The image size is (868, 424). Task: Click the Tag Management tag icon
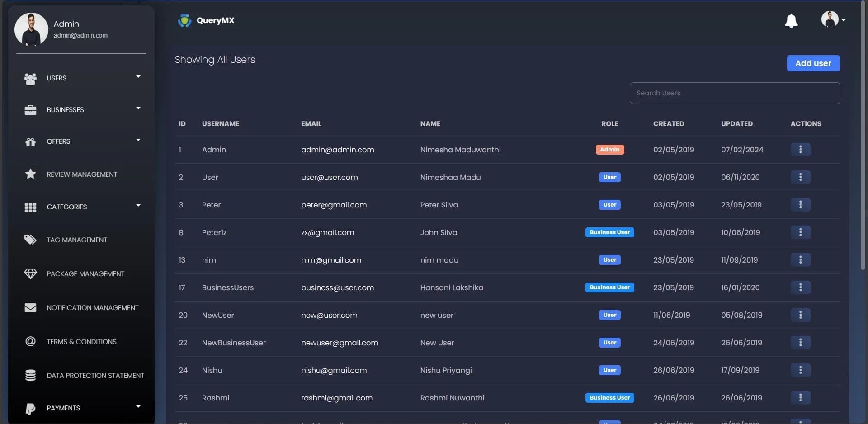[30, 240]
